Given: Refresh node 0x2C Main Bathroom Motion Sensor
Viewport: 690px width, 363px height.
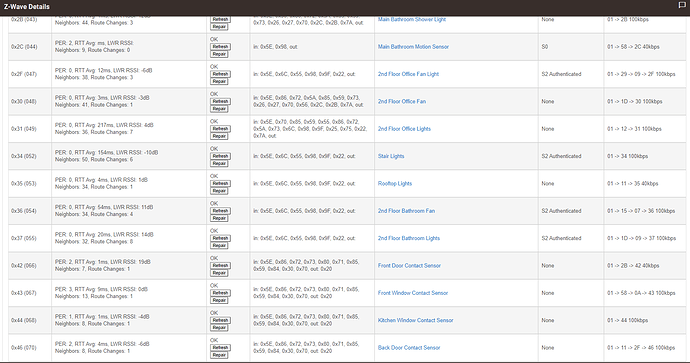Looking at the screenshot, I should tap(220, 47).
